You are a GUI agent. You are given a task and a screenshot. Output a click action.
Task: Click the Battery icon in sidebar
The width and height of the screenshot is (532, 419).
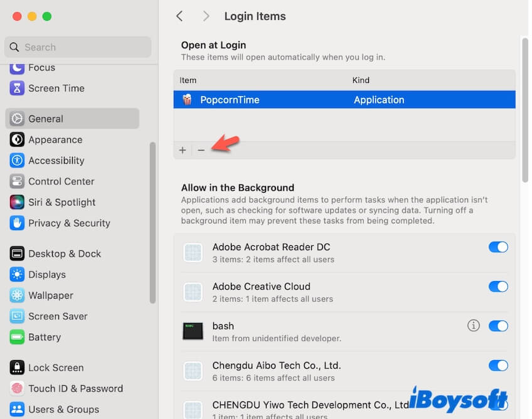point(17,337)
